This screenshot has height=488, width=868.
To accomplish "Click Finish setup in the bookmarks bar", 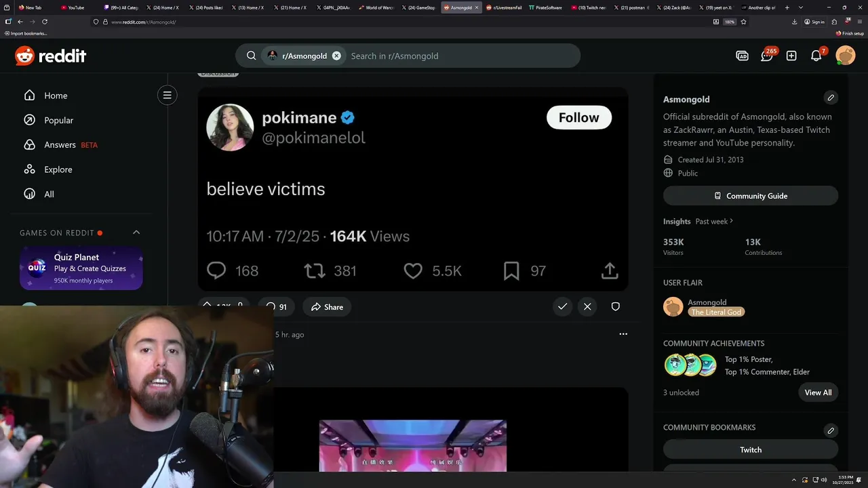I will coord(850,33).
